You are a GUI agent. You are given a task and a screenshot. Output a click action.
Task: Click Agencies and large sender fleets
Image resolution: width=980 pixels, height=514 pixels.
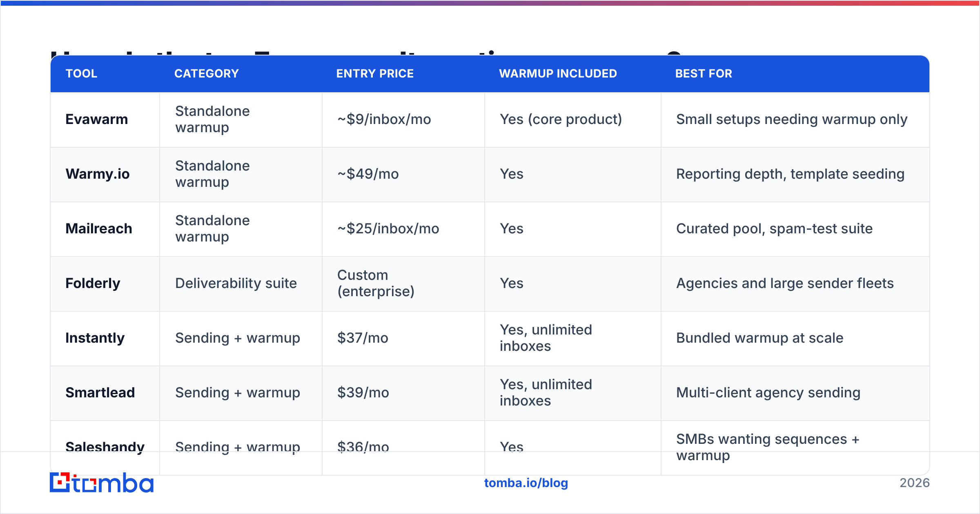pos(785,283)
